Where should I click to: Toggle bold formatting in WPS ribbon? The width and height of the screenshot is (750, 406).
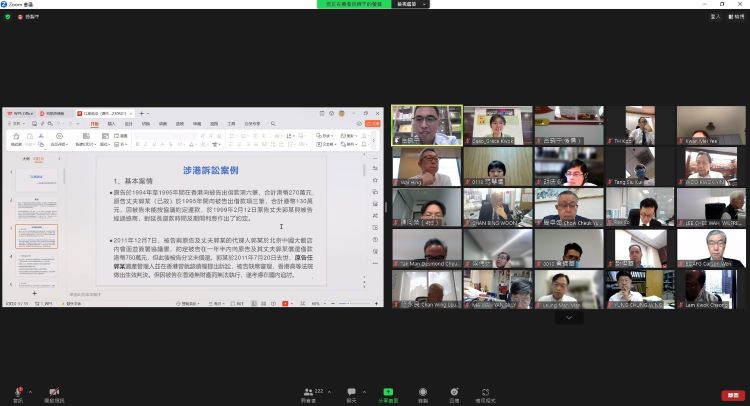point(138,144)
